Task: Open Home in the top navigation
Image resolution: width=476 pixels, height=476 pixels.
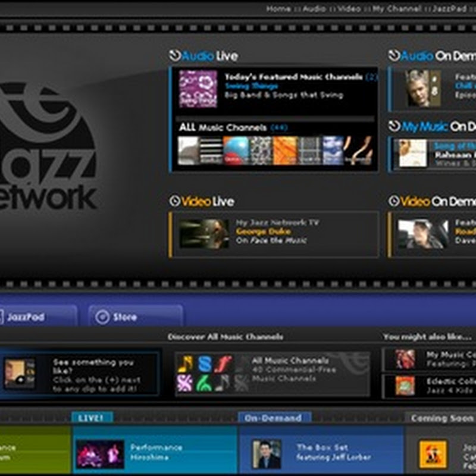Action: (x=278, y=9)
